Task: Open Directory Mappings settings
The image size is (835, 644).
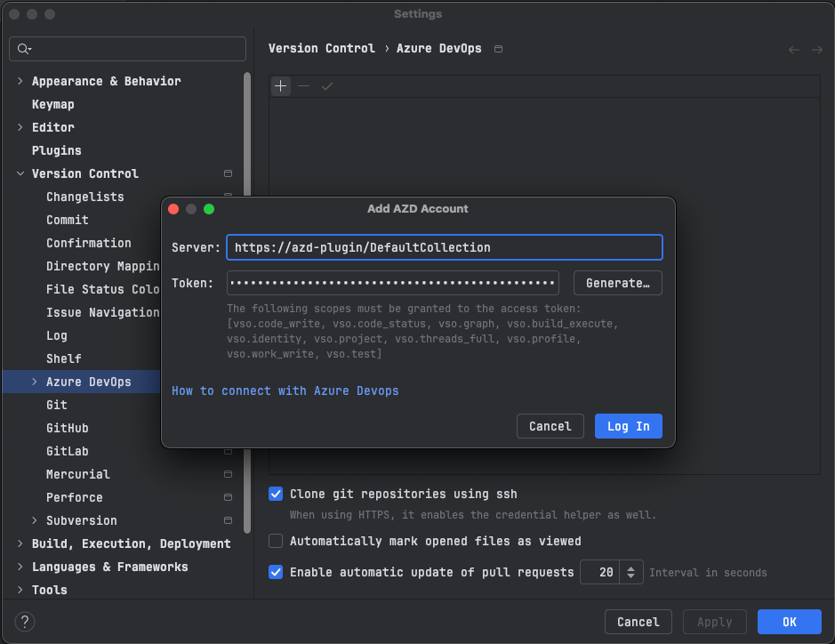Action: pyautogui.click(x=103, y=266)
